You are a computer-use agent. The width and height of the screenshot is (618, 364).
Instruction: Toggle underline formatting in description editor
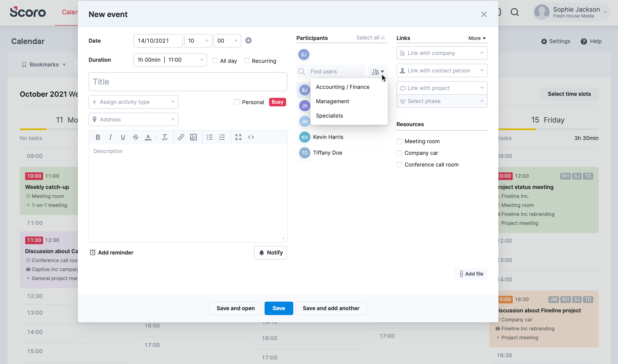(123, 137)
